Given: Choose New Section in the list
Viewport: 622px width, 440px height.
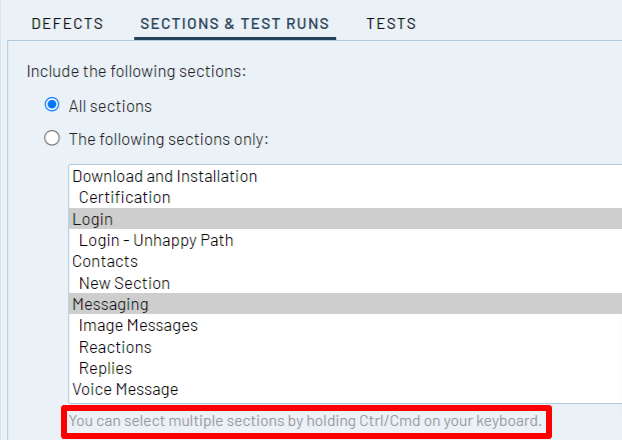Looking at the screenshot, I should [x=125, y=283].
